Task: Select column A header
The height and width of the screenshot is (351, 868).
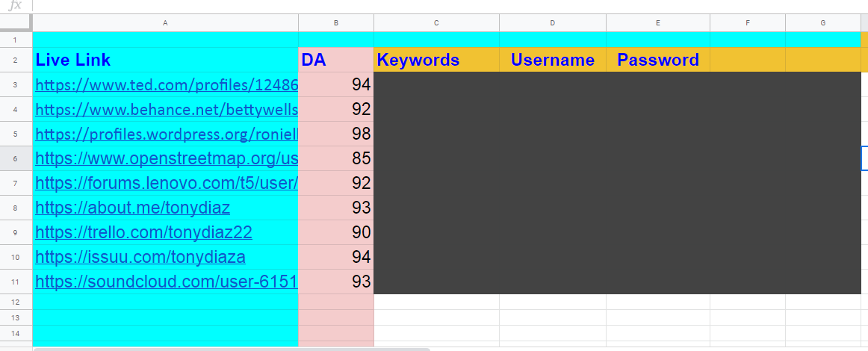Action: tap(165, 23)
